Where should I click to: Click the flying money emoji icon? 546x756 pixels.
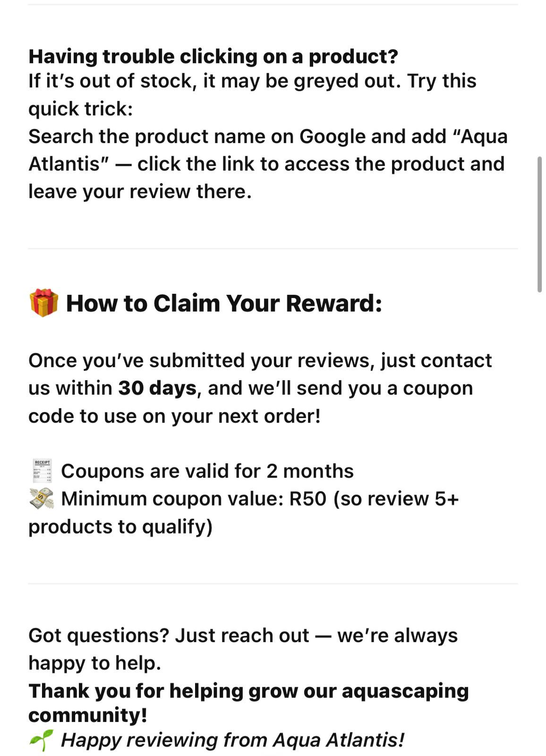(x=42, y=498)
